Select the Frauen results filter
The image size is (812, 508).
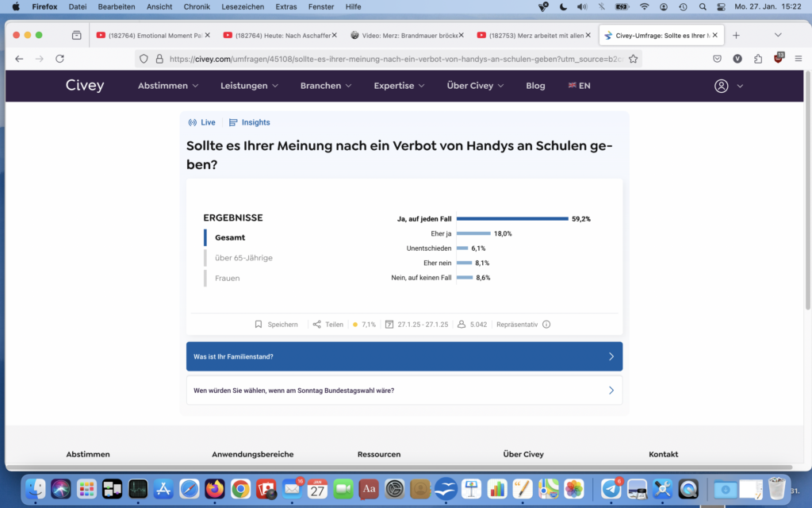227,279
